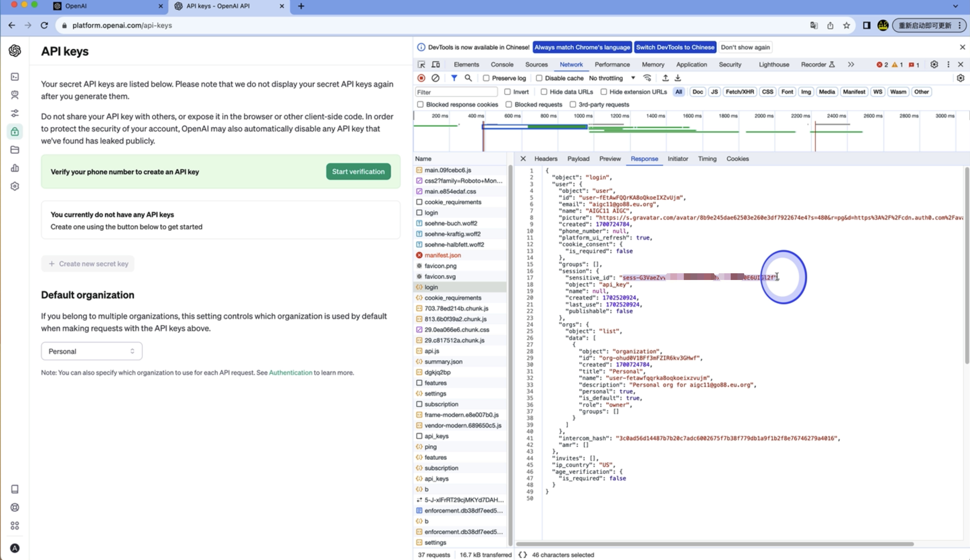Click the Filter input field
Screen dimensions: 970x560
tap(456, 92)
